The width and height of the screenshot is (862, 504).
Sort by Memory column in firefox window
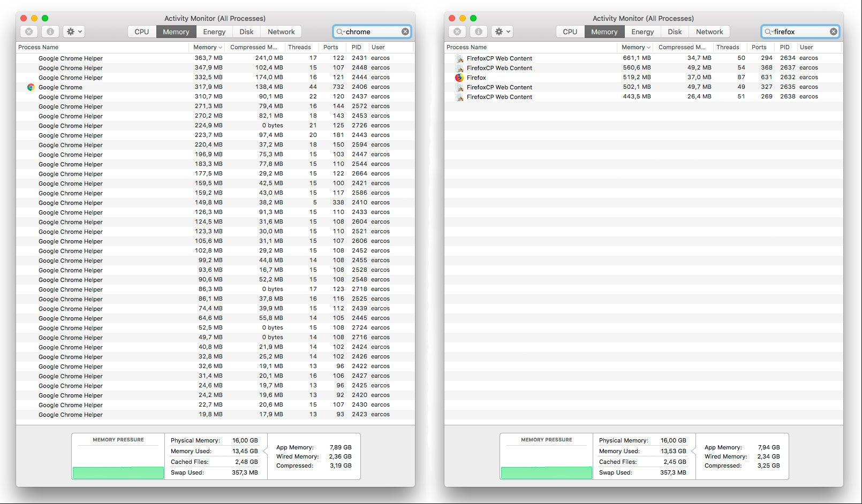click(636, 47)
